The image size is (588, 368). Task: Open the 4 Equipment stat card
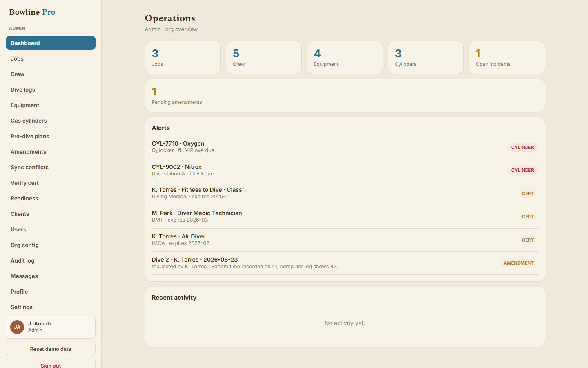tap(345, 58)
